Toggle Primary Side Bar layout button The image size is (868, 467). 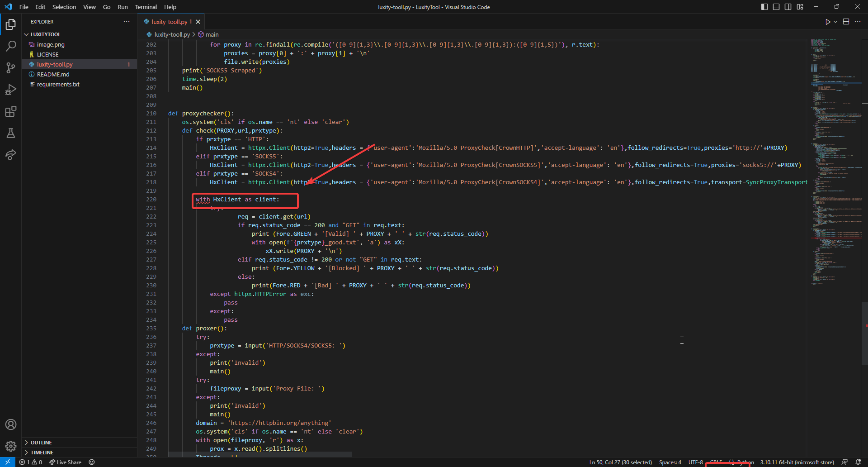pyautogui.click(x=764, y=7)
